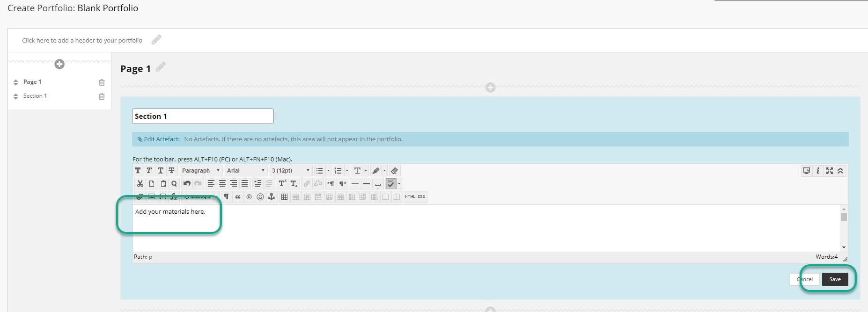868x312 pixels.
Task: Open the Paragraph format dropdown
Action: [x=201, y=171]
